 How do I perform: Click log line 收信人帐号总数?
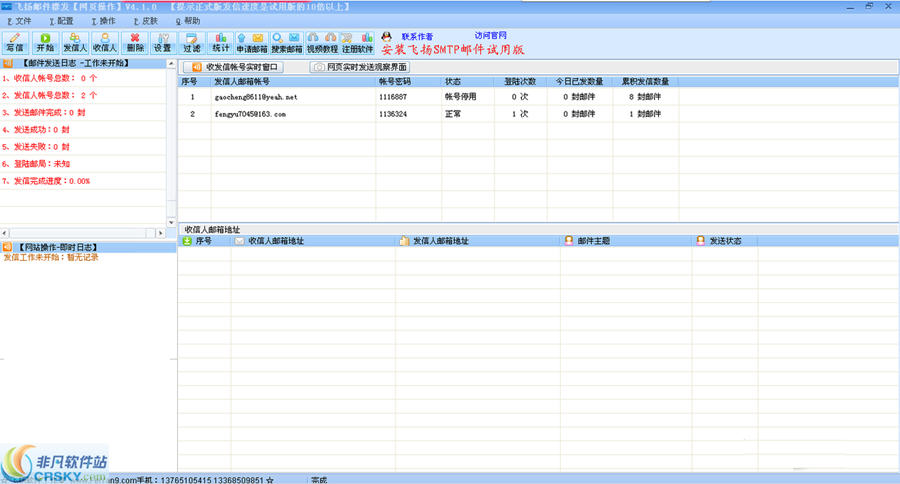50,78
